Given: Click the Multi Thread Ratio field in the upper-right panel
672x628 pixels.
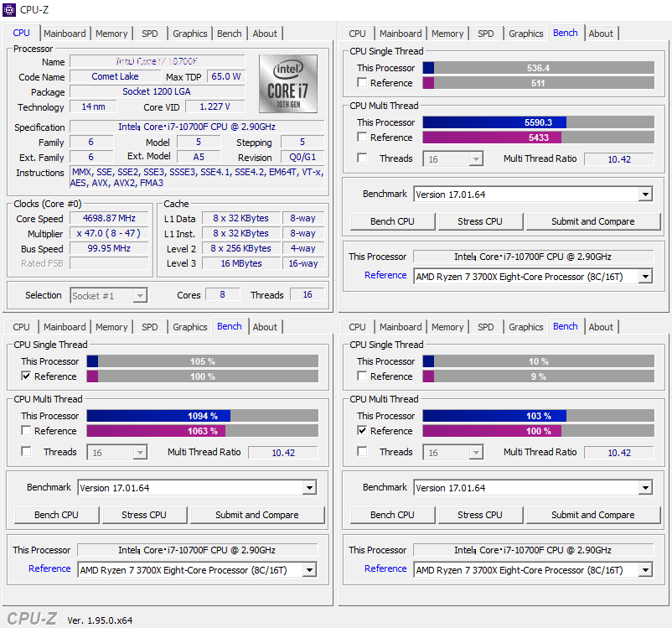Looking at the screenshot, I should pos(619,159).
